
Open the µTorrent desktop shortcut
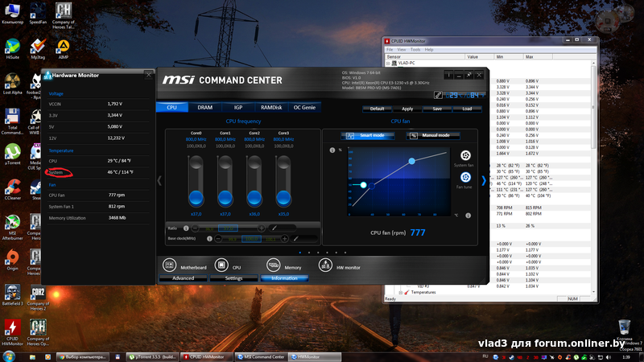[x=13, y=154]
